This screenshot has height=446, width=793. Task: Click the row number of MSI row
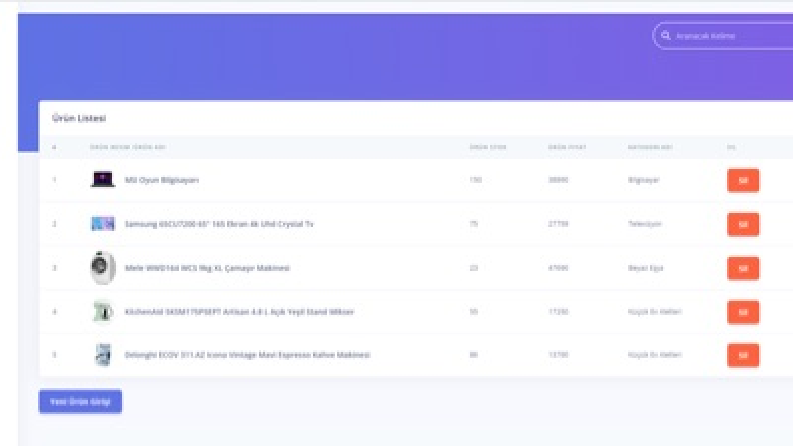coord(54,180)
